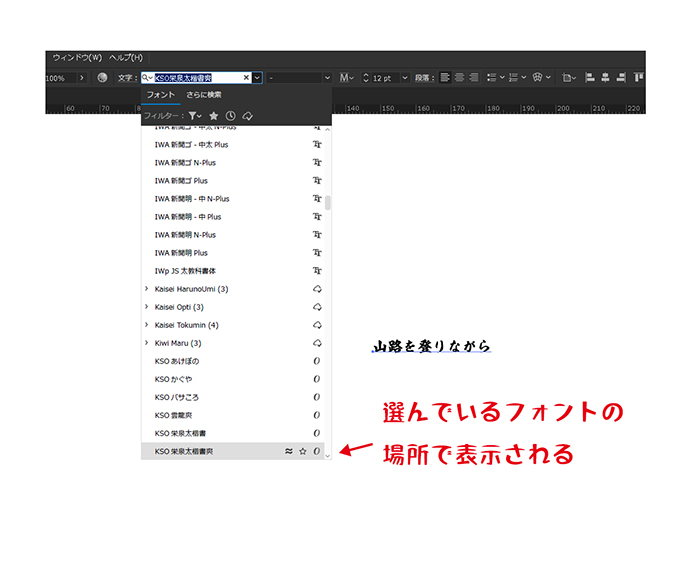Favorite the KSO 栄泉太楷書爽 font with star
Viewport: 700px width, 578px height.
pos(303,452)
